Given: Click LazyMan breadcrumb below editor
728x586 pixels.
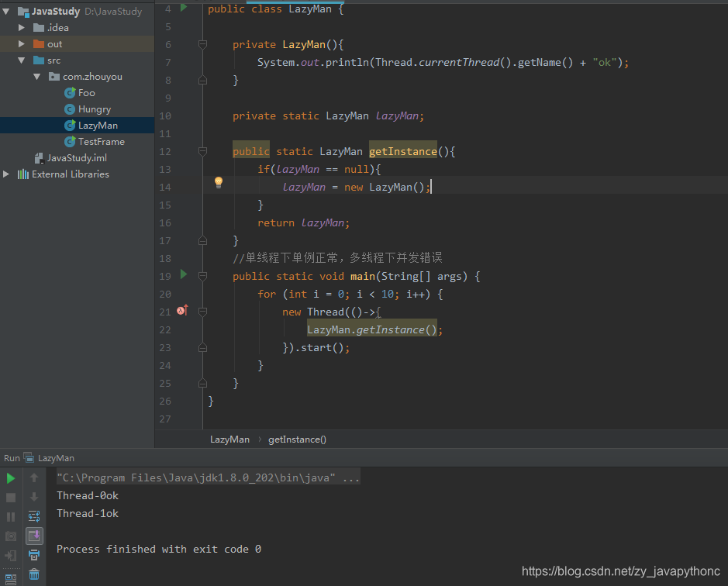Looking at the screenshot, I should click(x=229, y=439).
